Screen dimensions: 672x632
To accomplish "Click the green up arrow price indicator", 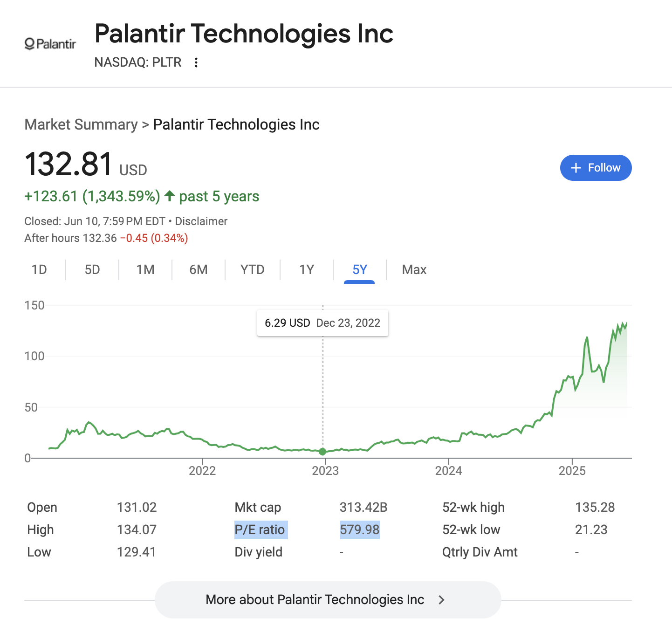I will [170, 196].
